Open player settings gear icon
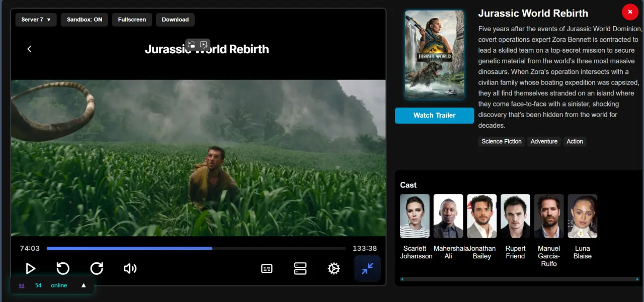 click(x=334, y=269)
